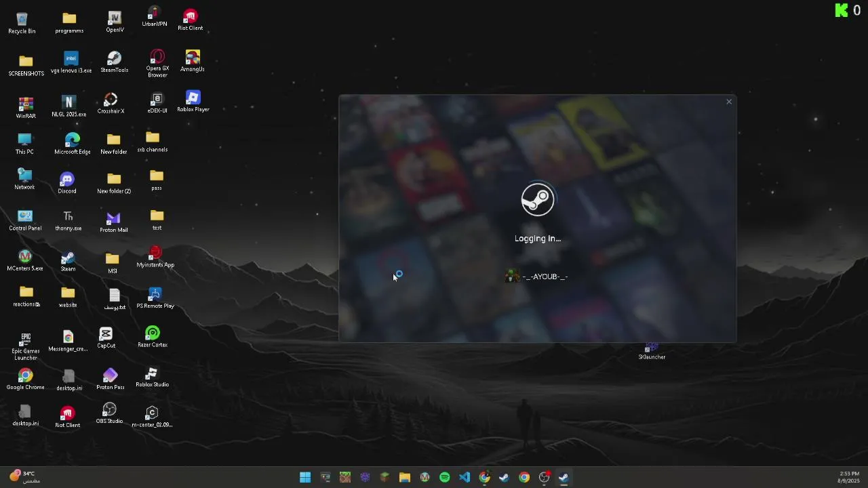868x488 pixels.
Task: Launch OpenIV from the desktop
Action: pos(115,22)
